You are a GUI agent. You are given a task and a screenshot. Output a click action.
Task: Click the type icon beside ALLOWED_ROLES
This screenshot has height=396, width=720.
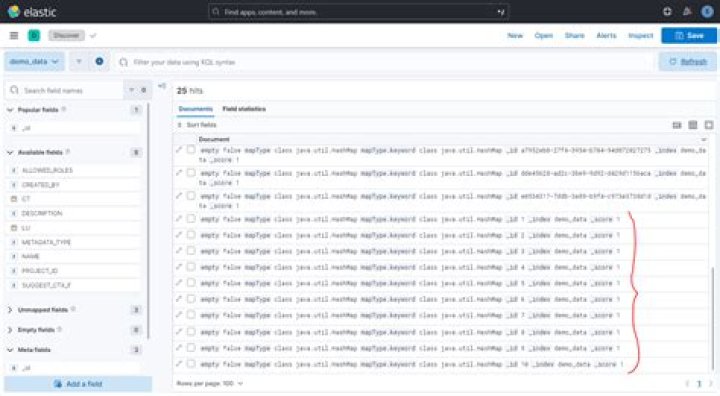coord(14,170)
